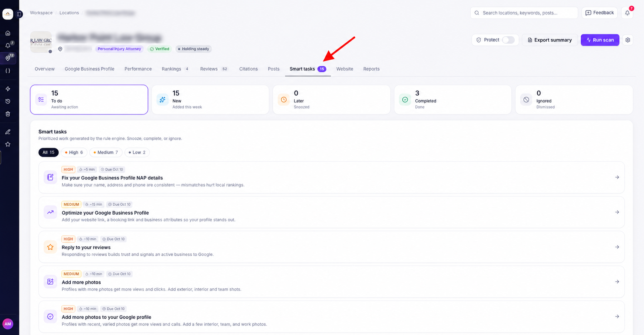
Task: Filter tasks by Medium priority
Action: [106, 152]
